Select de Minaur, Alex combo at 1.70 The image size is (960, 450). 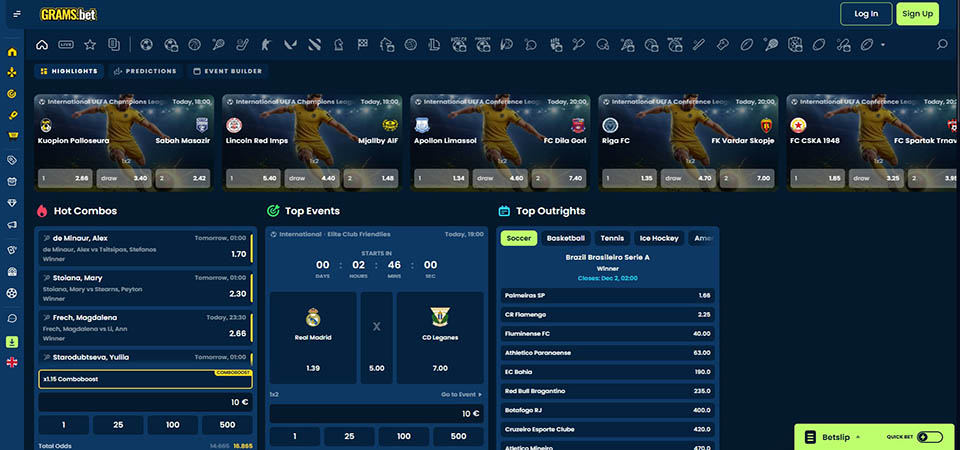(x=145, y=248)
